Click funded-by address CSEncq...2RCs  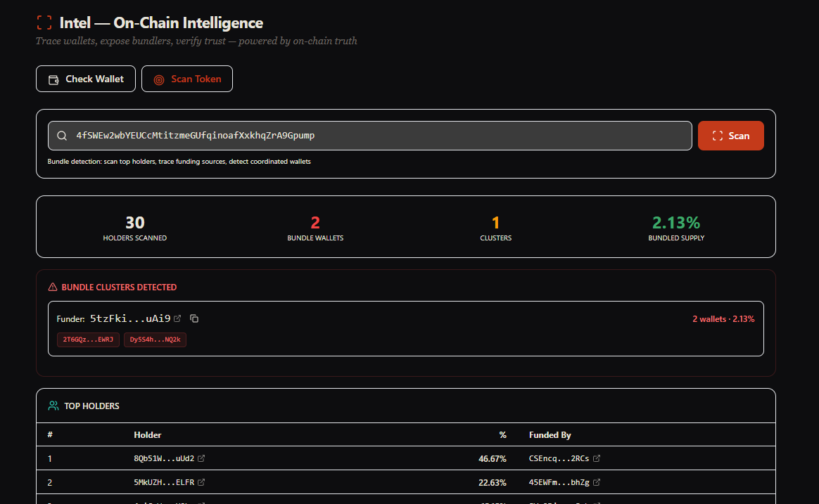coord(559,458)
